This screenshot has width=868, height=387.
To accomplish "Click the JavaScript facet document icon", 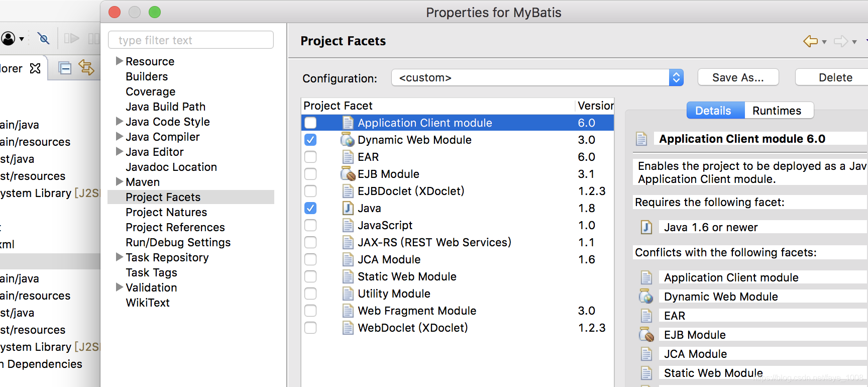I will click(348, 225).
